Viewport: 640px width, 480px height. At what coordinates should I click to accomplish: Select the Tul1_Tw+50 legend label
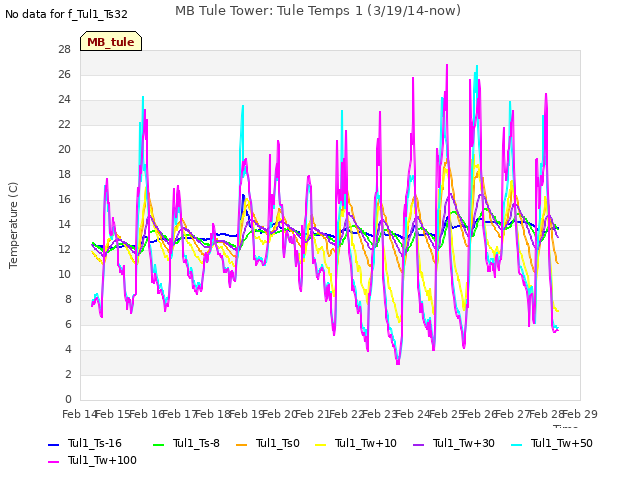(x=562, y=444)
